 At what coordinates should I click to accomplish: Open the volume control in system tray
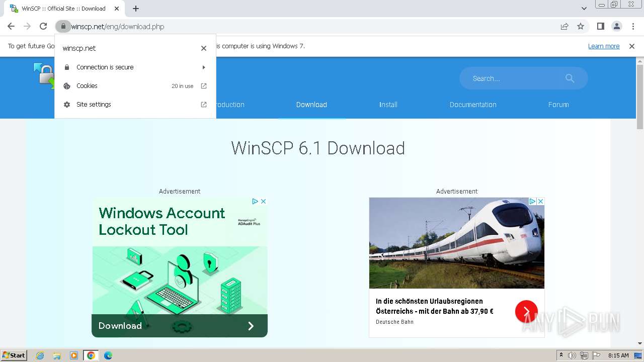point(572,355)
